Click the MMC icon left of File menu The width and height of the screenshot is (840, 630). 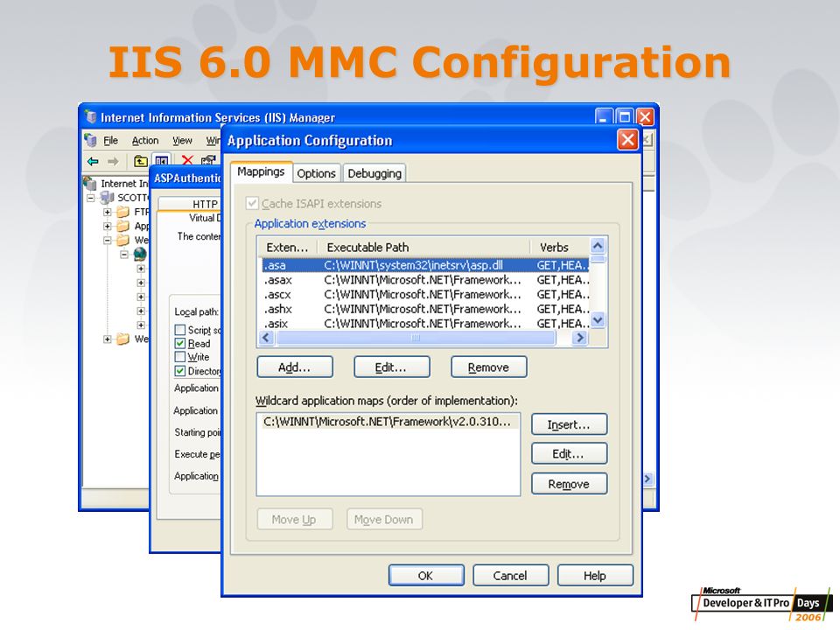point(91,140)
